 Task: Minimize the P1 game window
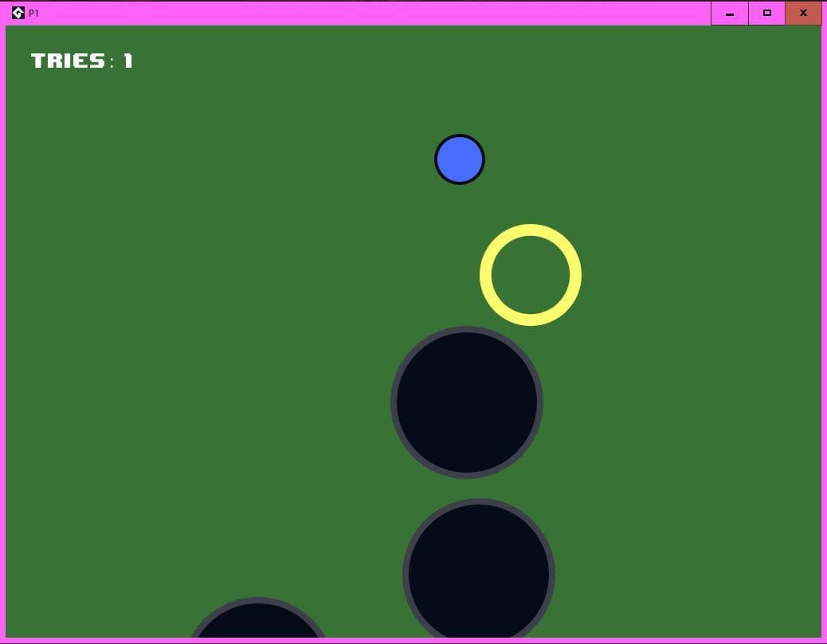(730, 14)
